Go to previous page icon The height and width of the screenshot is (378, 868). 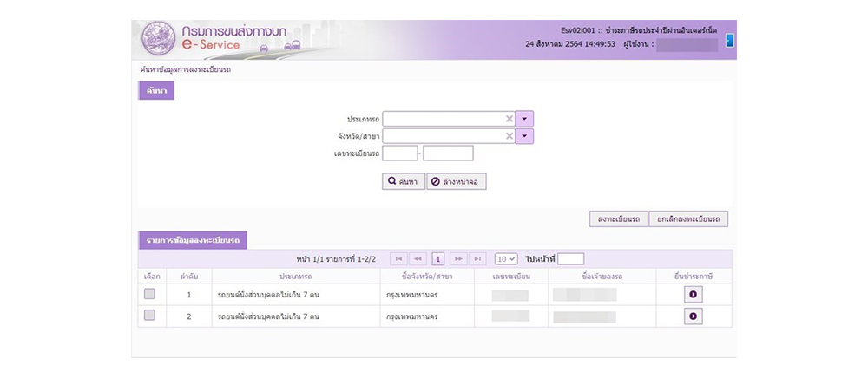click(418, 258)
